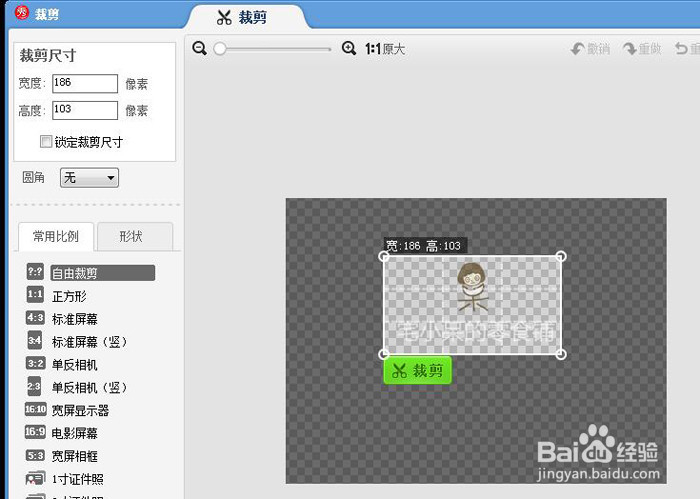Click the bottom-left crop corner handle
The height and width of the screenshot is (499, 700).
pos(383,354)
